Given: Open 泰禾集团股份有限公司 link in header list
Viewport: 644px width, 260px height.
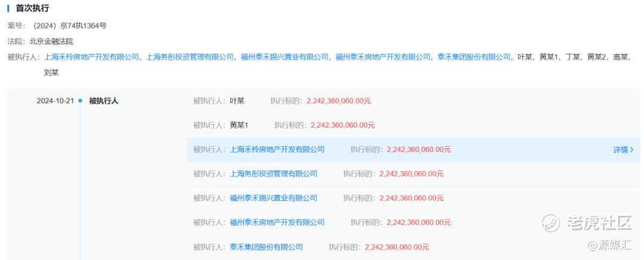Looking at the screenshot, I should pyautogui.click(x=474, y=57).
